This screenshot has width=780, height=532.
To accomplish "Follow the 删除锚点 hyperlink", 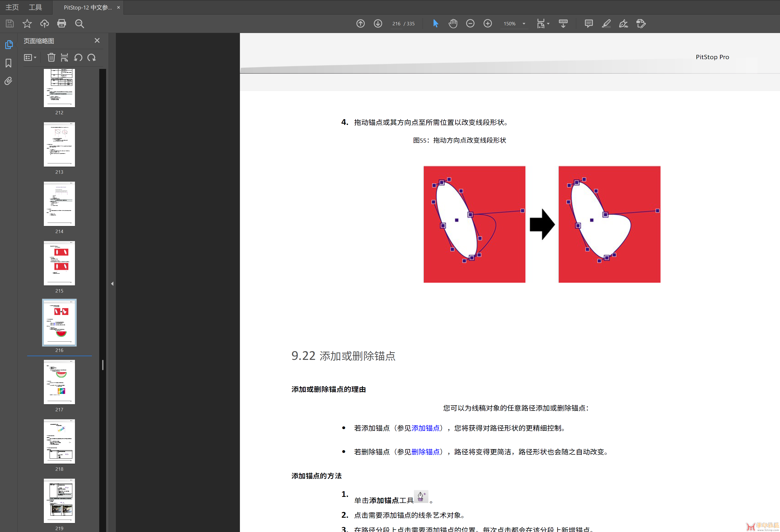I will 425,452.
